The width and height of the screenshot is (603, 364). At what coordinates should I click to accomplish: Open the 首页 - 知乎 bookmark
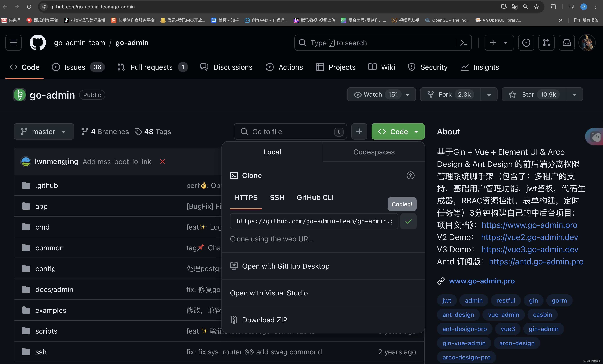point(225,20)
